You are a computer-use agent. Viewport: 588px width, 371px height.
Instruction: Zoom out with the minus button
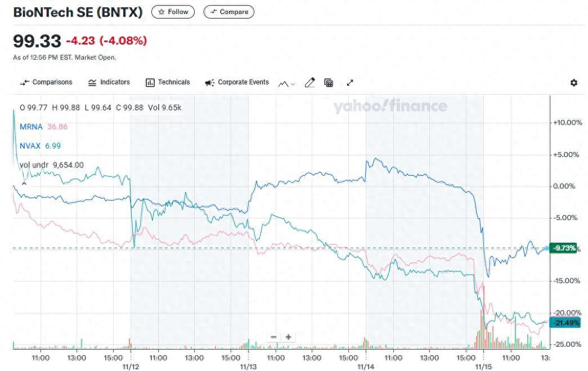click(273, 337)
